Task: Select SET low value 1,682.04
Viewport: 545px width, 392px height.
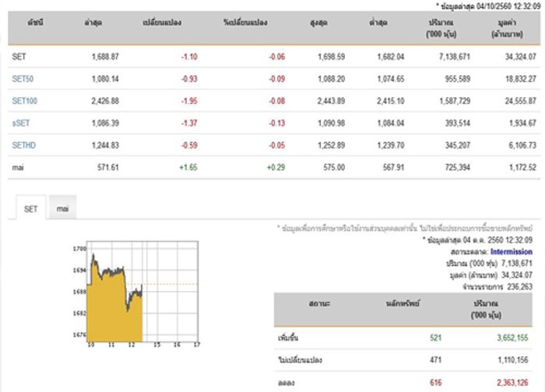Action: [391, 57]
